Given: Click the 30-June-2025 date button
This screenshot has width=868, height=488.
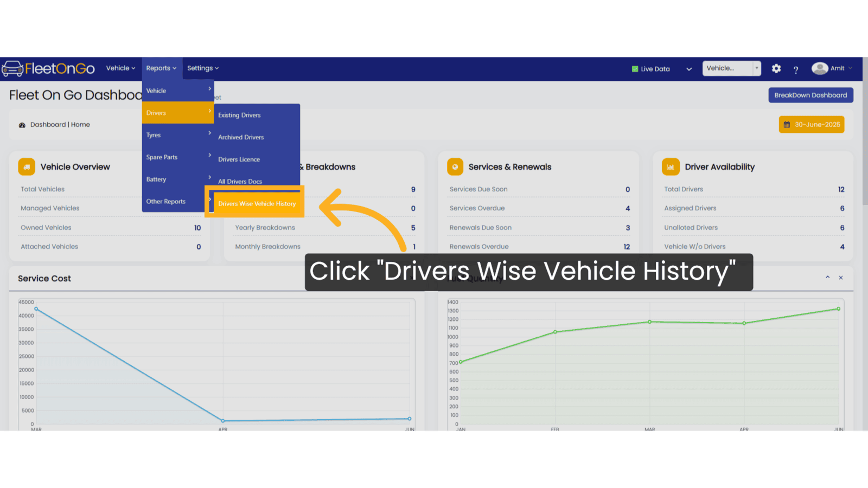Looking at the screenshot, I should click(x=812, y=125).
